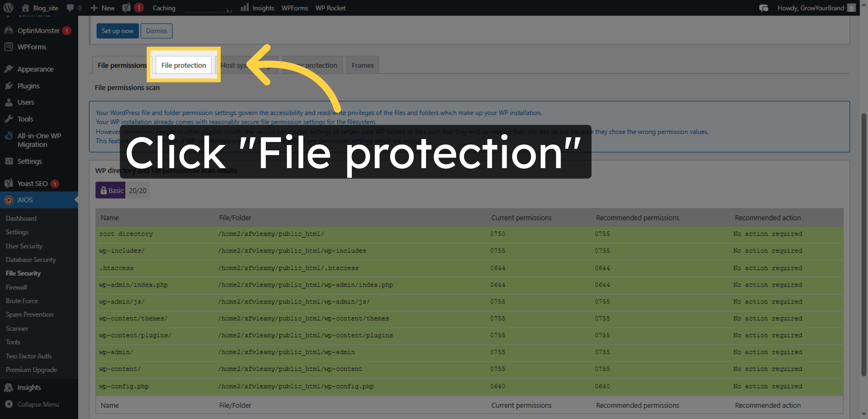
Task: Open the comments icon in the top bar
Action: [x=71, y=8]
